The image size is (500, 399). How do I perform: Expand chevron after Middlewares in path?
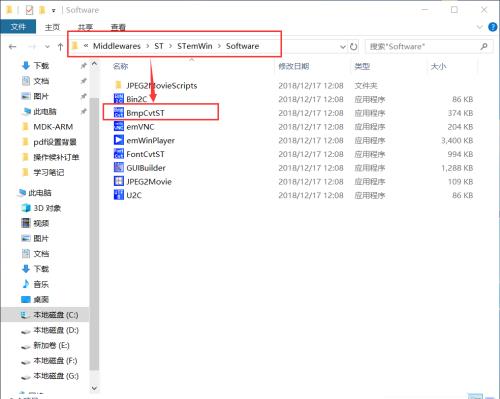click(x=148, y=46)
